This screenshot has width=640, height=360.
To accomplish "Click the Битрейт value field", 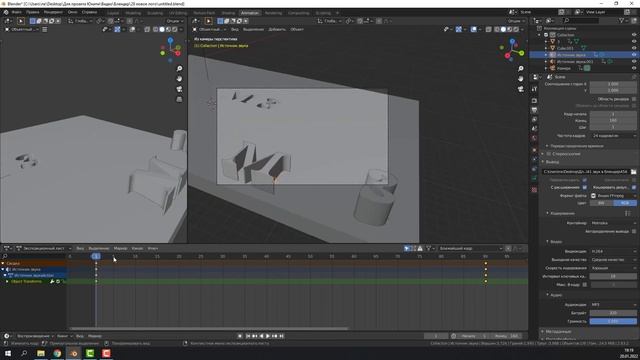I will click(613, 313).
